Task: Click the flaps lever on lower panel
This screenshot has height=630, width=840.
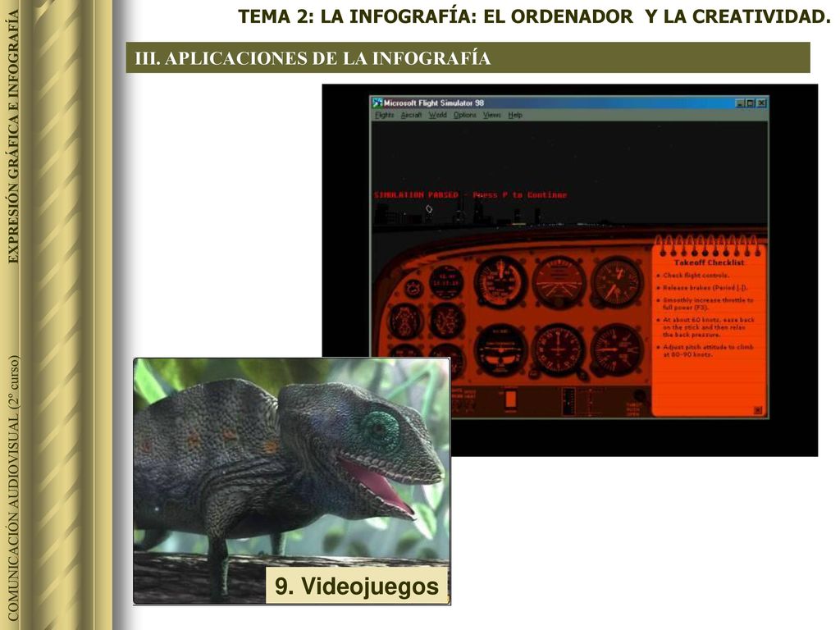Action: (510, 400)
